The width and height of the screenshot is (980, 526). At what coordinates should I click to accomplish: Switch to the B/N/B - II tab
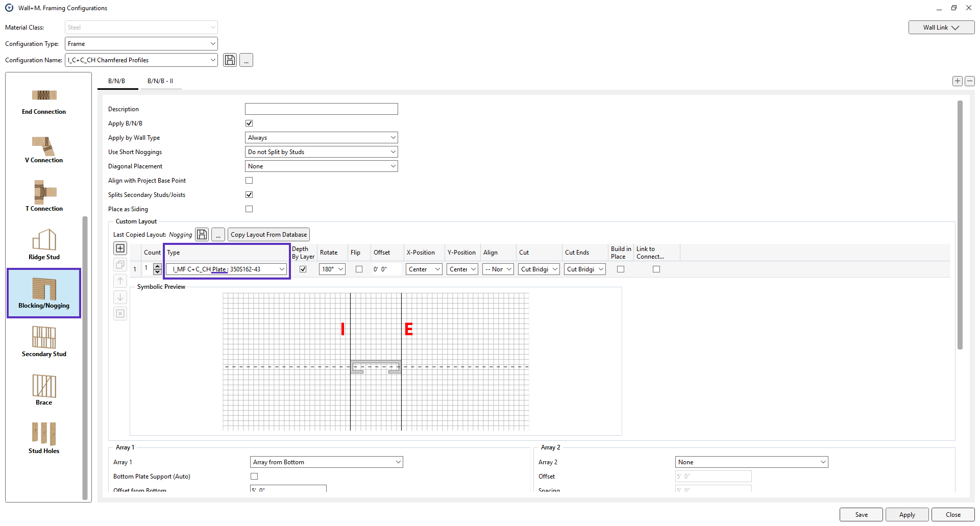(x=160, y=81)
